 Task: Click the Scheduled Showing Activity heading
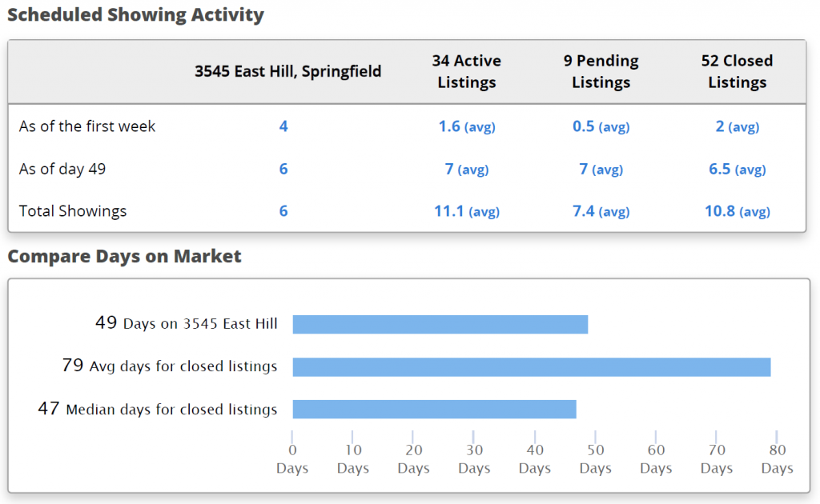coord(136,14)
